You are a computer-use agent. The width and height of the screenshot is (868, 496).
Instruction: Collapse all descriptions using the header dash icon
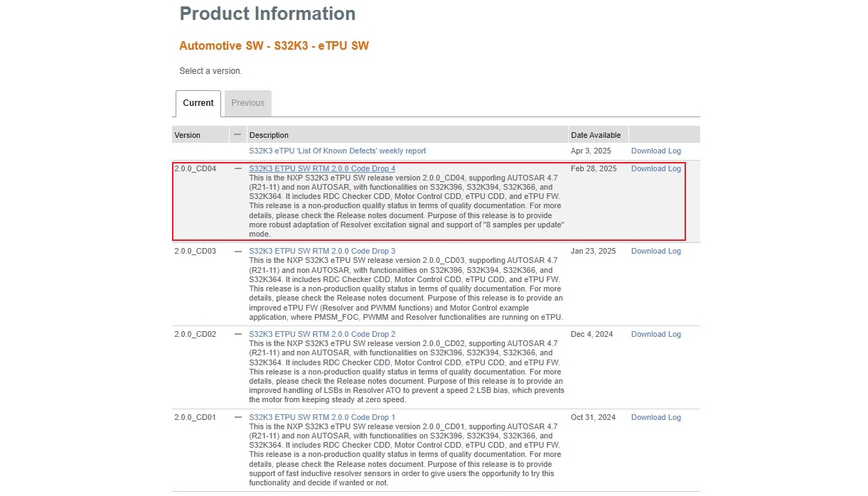coord(237,134)
